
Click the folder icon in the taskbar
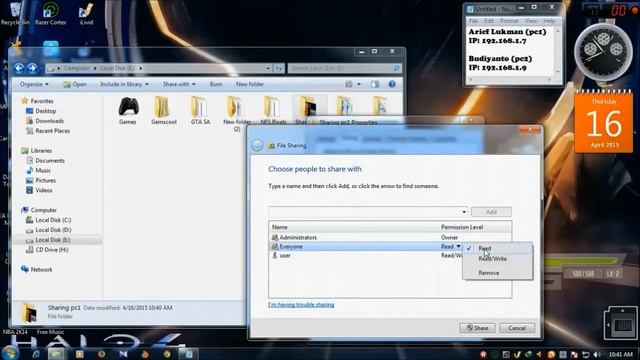(x=56, y=354)
